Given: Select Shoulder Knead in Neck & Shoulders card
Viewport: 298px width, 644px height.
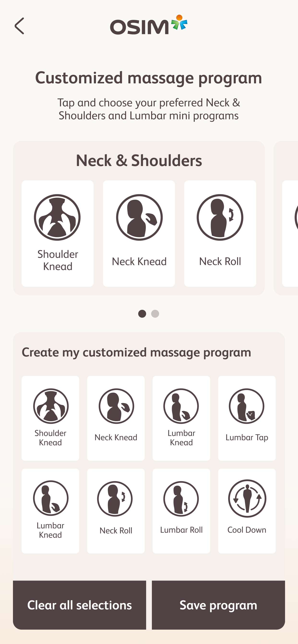Looking at the screenshot, I should 58,234.
